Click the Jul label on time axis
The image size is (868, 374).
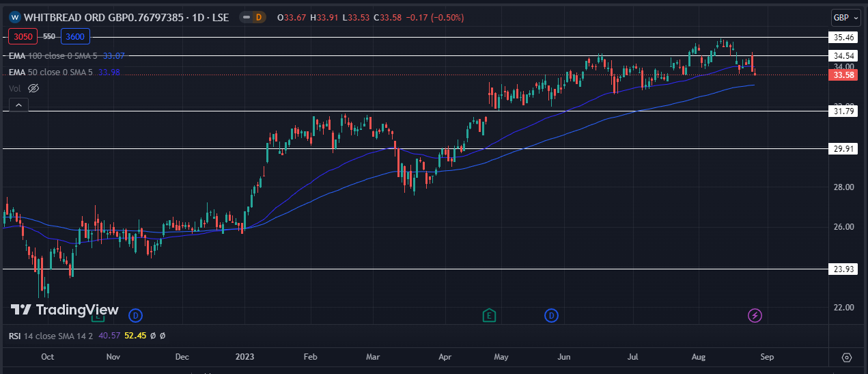(x=633, y=357)
